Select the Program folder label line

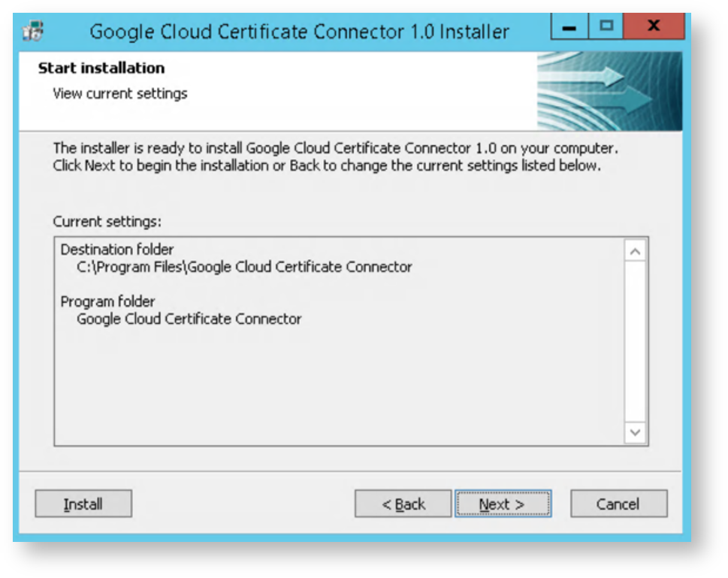click(x=107, y=301)
